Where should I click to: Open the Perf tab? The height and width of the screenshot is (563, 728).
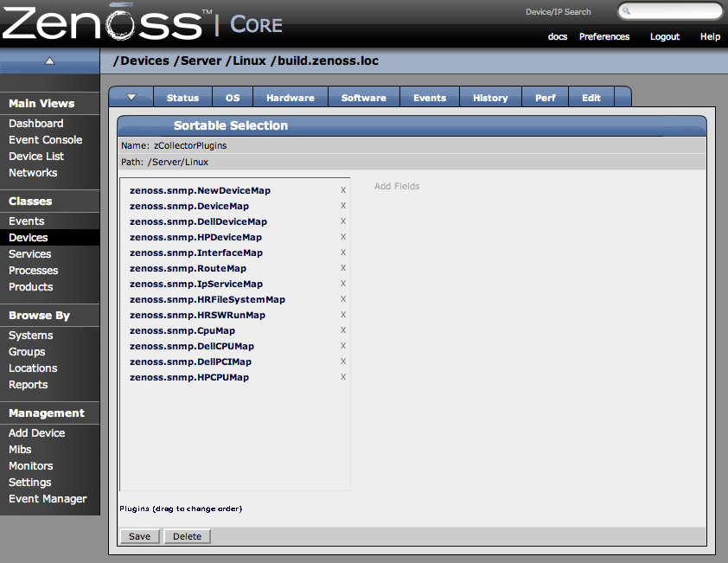tap(545, 98)
